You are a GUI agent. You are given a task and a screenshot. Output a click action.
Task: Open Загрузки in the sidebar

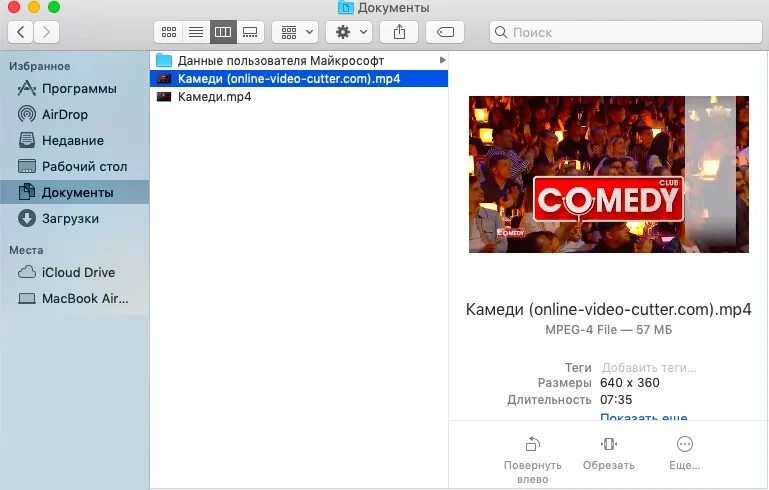point(75,219)
